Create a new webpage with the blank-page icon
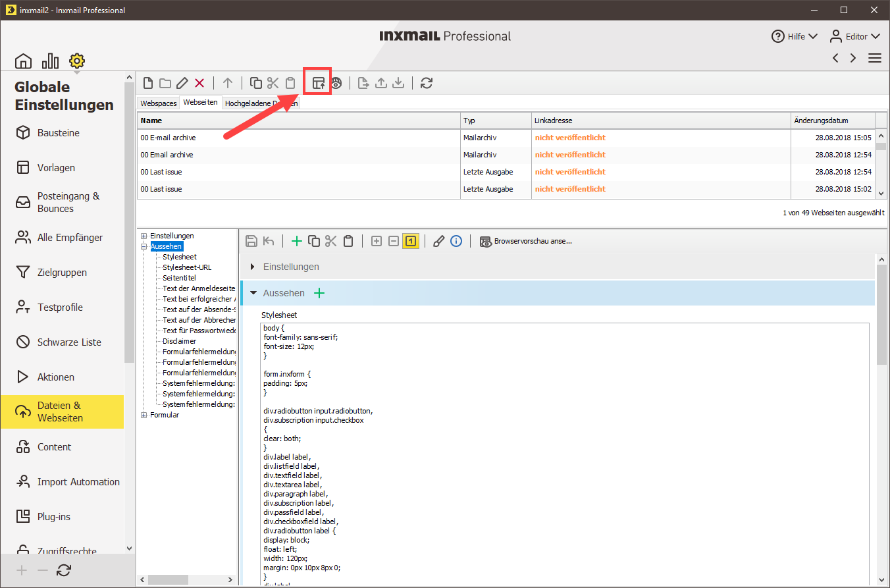Screen dimensions: 890x588 tap(148, 83)
